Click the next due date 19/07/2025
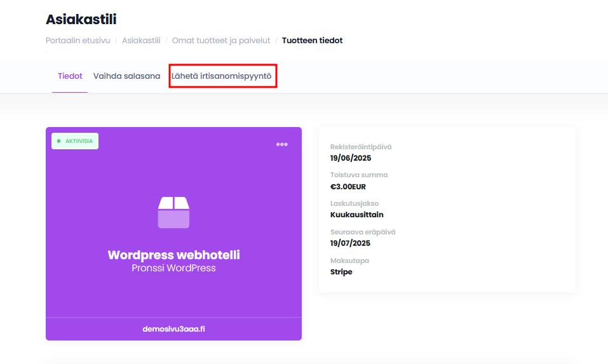 [350, 243]
